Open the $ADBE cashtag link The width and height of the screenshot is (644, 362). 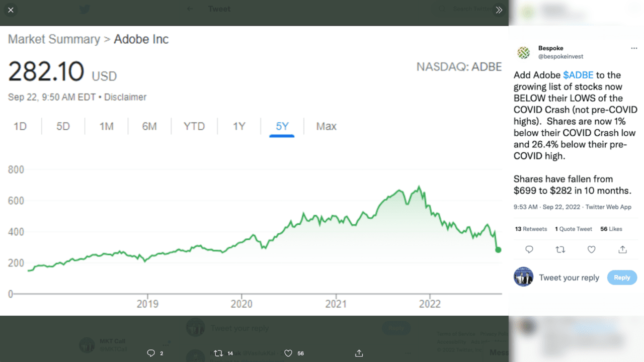[578, 75]
